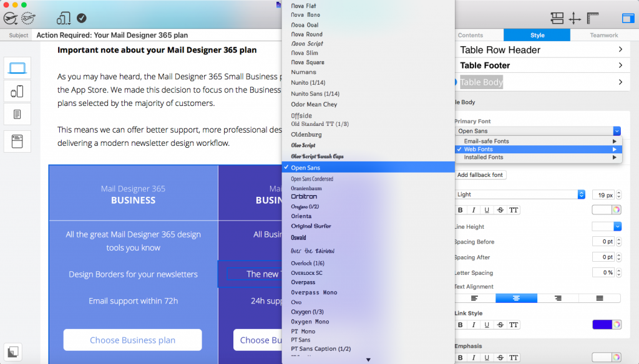This screenshot has width=639, height=364.
Task: Click the font list scroll-down arrow
Action: (368, 360)
